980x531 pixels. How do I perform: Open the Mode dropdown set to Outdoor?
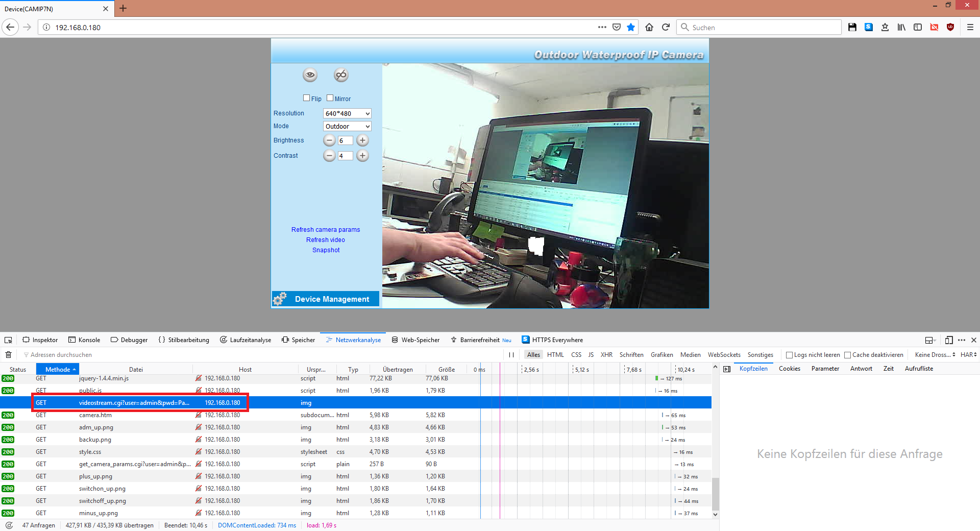click(x=347, y=126)
